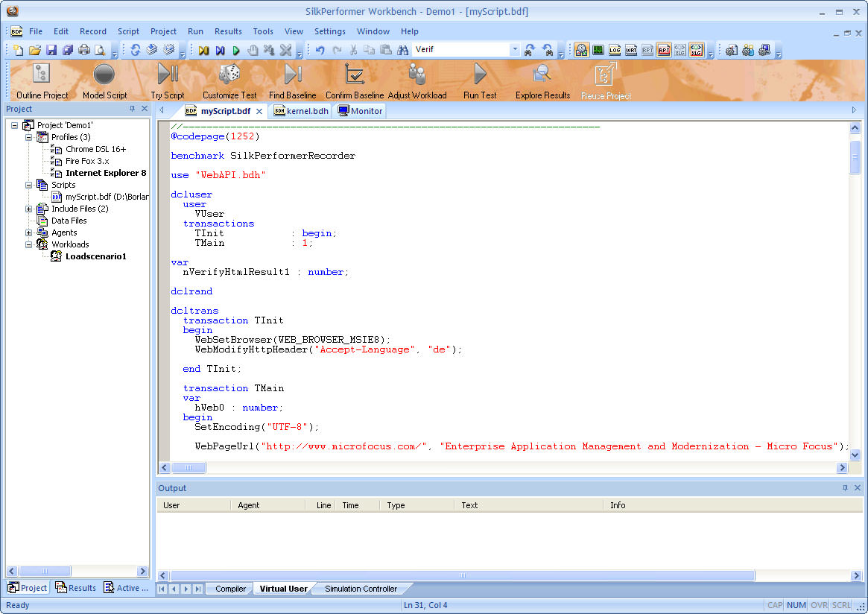Toggle the highlighted XLG log button
This screenshot has width=868, height=614.
click(697, 51)
